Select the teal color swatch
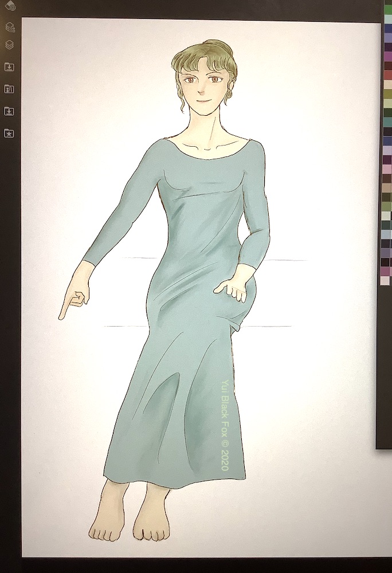Screen dimensions: 392x573 pyautogui.click(x=387, y=122)
